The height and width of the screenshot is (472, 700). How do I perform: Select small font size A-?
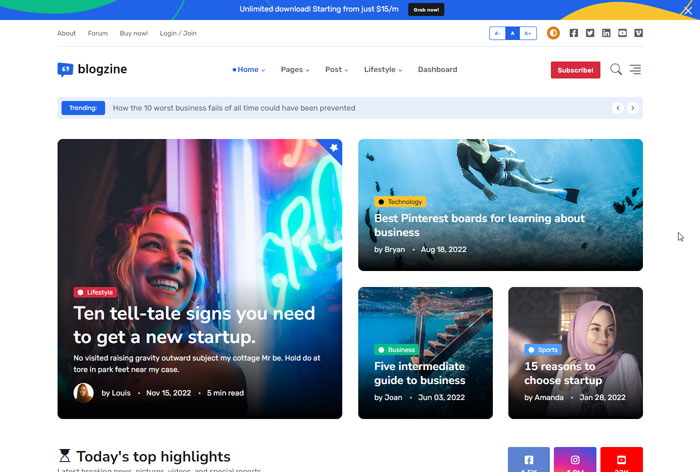(497, 33)
